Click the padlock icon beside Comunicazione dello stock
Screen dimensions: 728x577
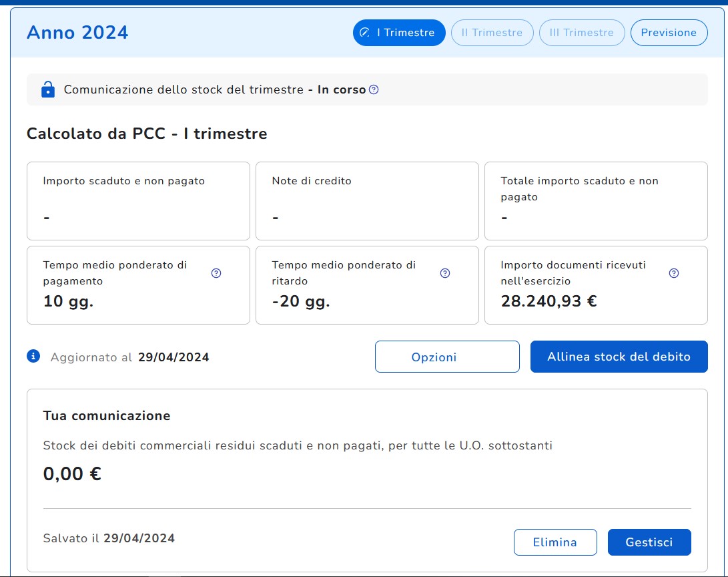click(x=47, y=89)
